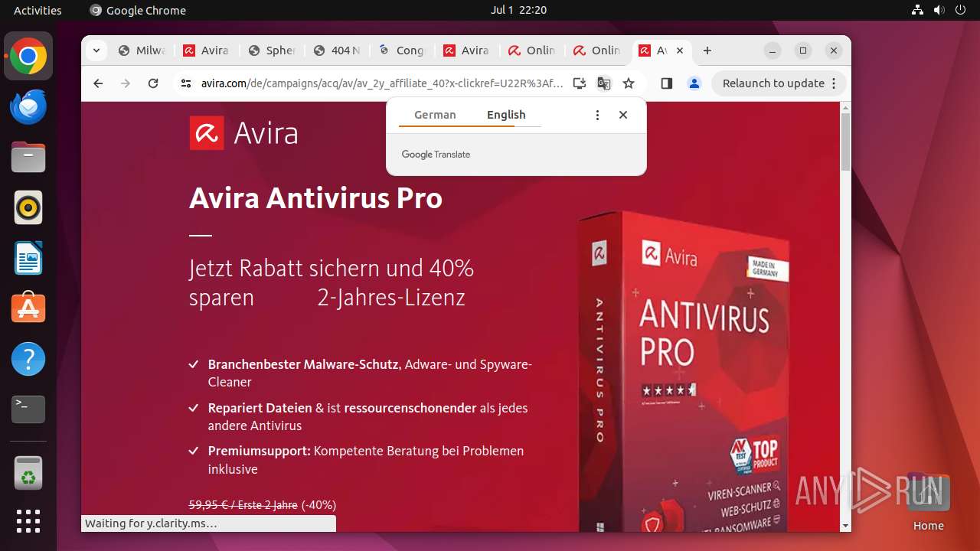
Task: Go back to previous page
Action: [98, 83]
